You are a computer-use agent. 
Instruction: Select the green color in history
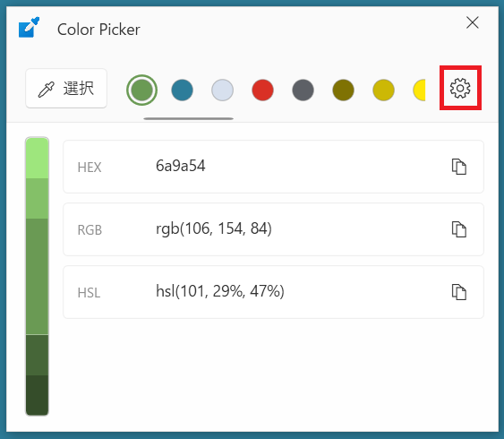[141, 90]
